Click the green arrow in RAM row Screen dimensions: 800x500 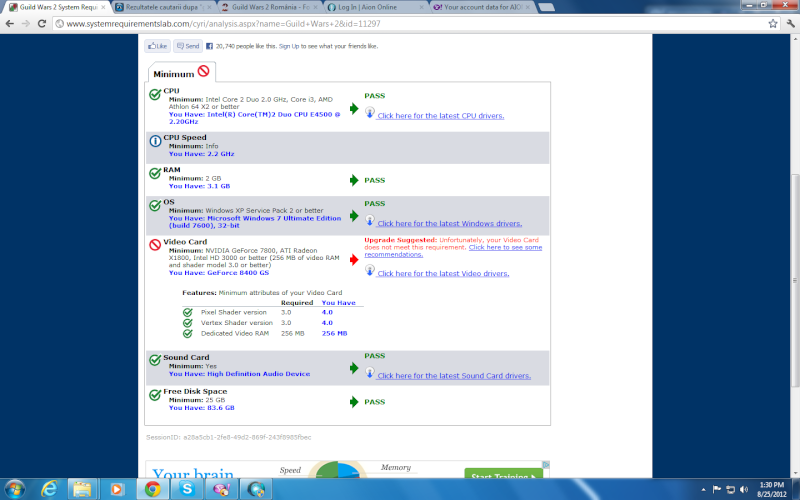354,180
